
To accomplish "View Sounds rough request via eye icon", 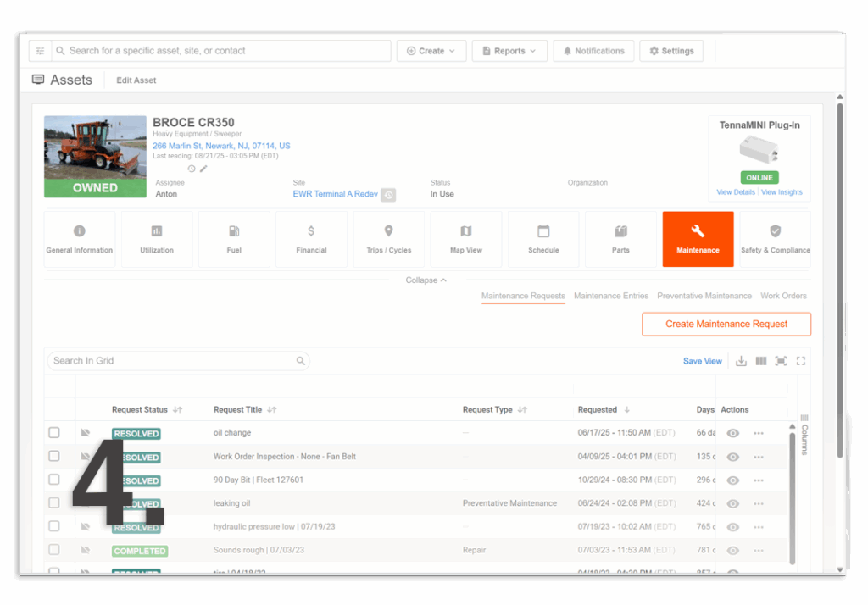I will pos(733,551).
